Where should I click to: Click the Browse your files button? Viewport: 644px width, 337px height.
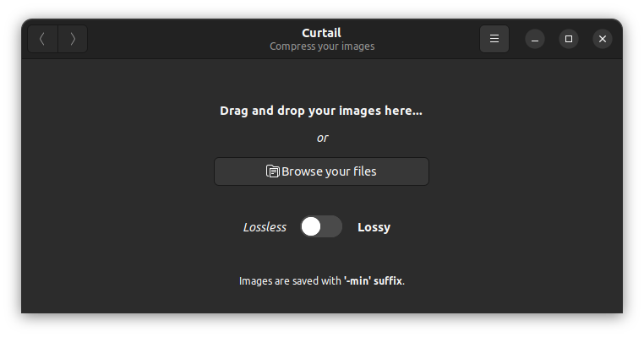point(321,171)
